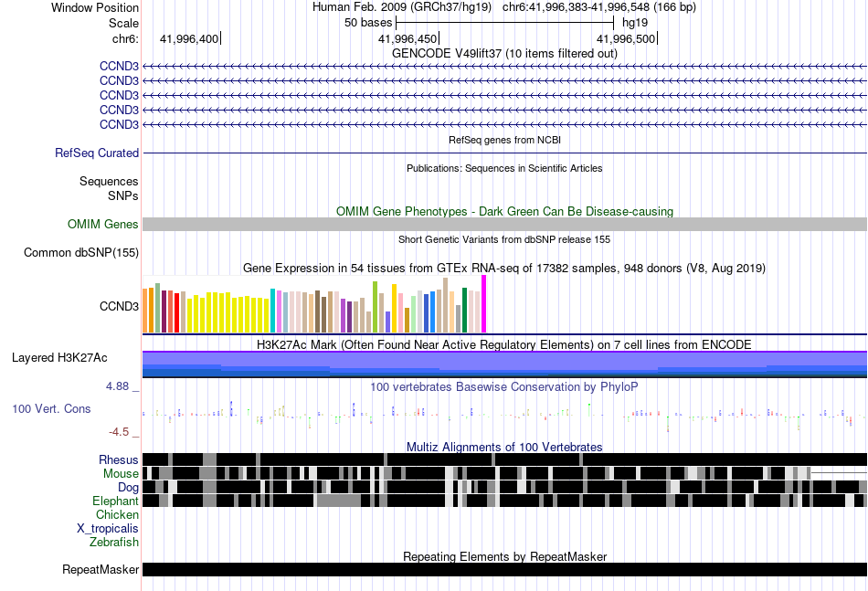Click the OMIM Gene Phenotypes track title
This screenshot has height=591, width=868.
click(505, 211)
